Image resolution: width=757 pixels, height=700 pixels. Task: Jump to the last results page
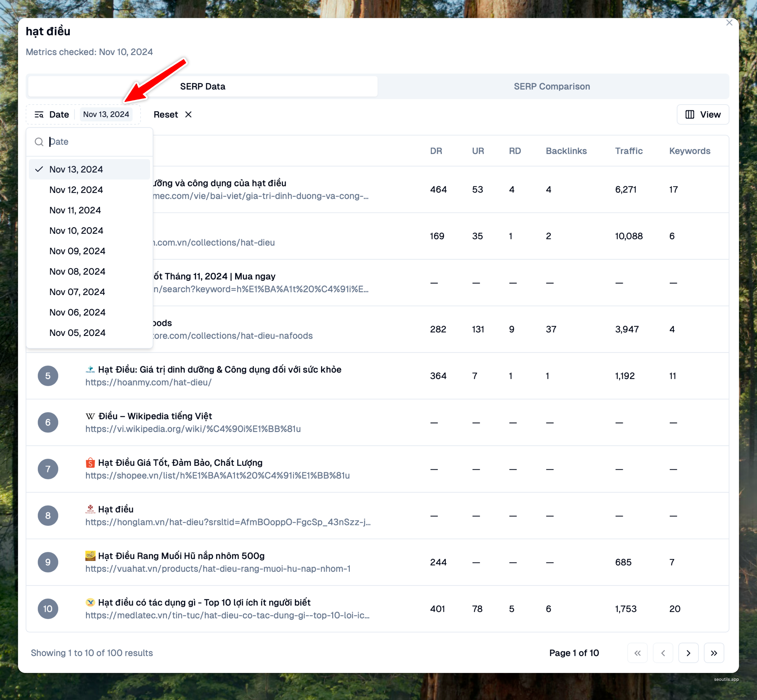[x=713, y=653]
